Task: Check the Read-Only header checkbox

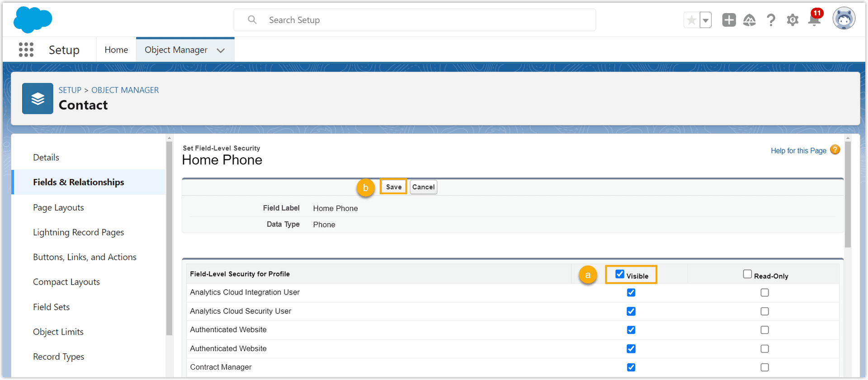Action: tap(747, 274)
